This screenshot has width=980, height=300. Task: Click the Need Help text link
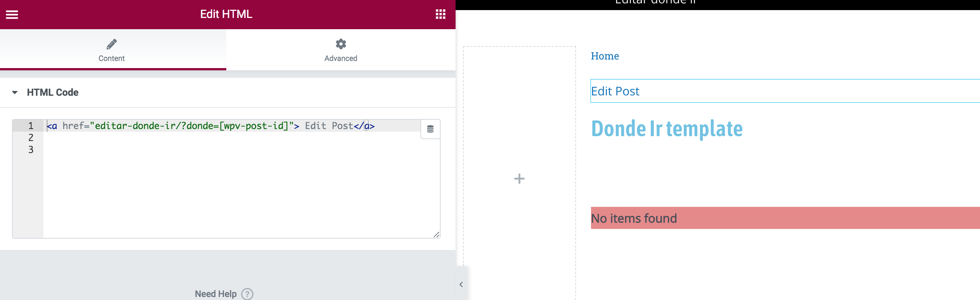tap(215, 294)
